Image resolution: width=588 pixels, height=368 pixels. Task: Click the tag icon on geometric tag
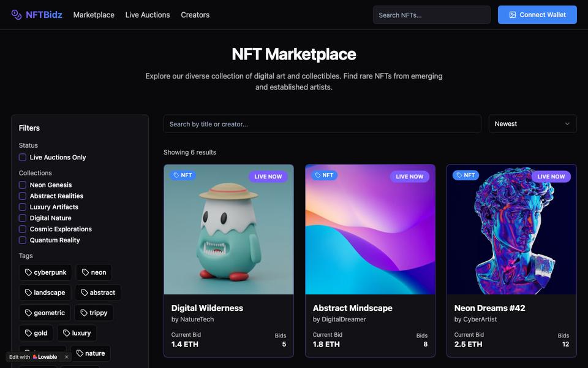[x=28, y=313]
